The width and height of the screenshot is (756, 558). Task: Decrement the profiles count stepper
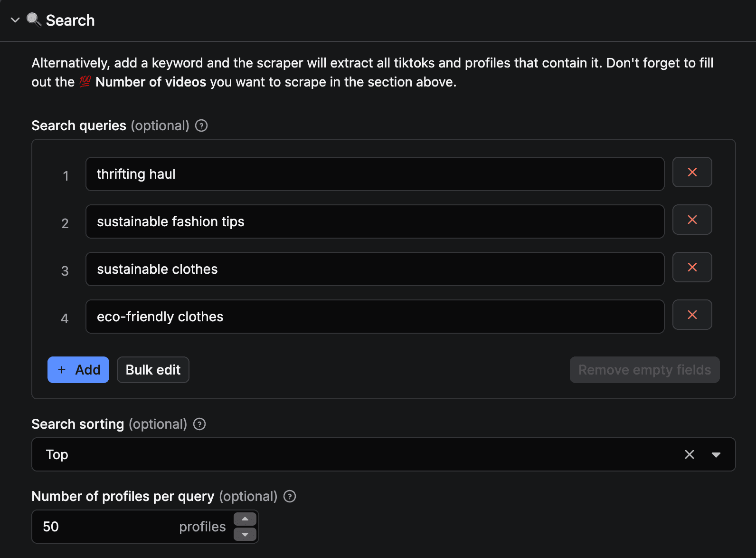pyautogui.click(x=245, y=535)
